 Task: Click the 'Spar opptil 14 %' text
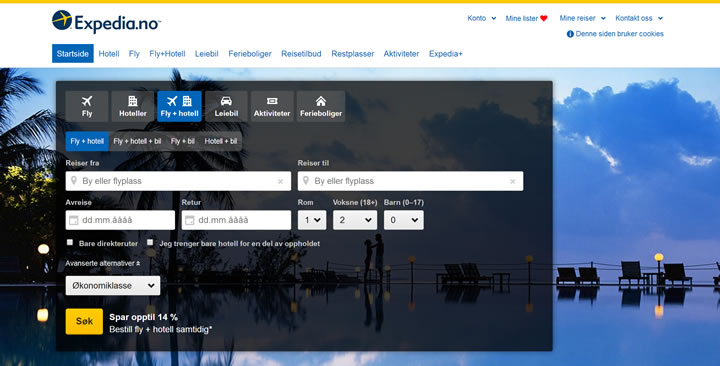143,317
